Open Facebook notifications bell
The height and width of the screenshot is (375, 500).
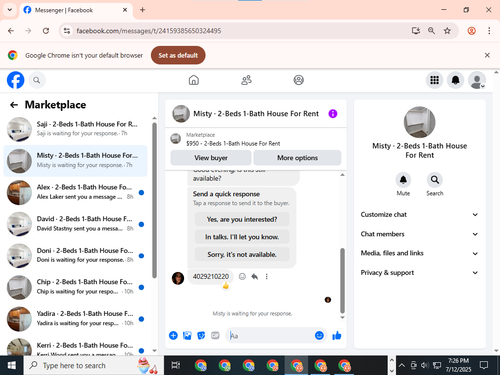tap(455, 80)
